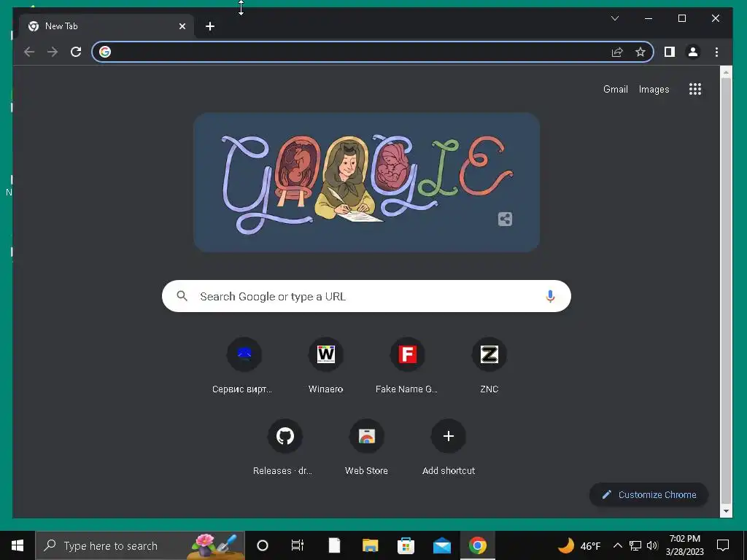This screenshot has height=560, width=747.
Task: Open Microsoft Store from taskbar
Action: coord(406,545)
